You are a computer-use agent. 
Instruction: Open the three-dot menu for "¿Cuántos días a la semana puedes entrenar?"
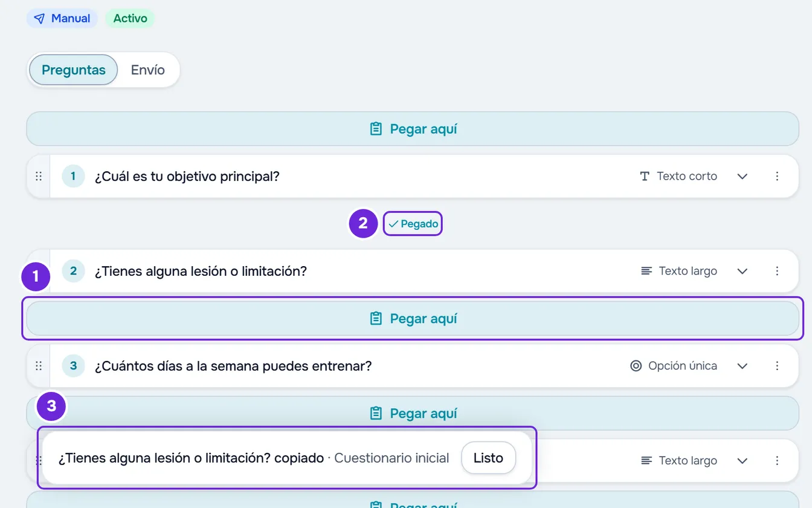[777, 366]
